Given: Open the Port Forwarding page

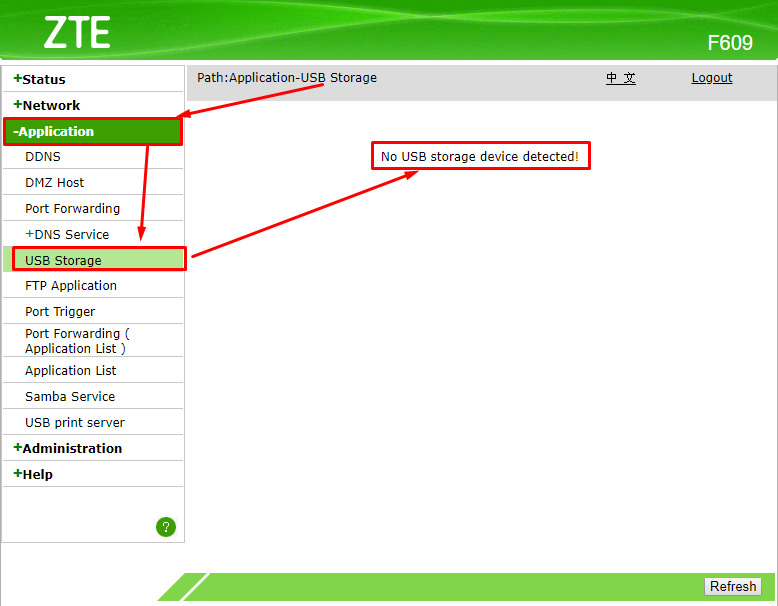Looking at the screenshot, I should click(x=72, y=208).
